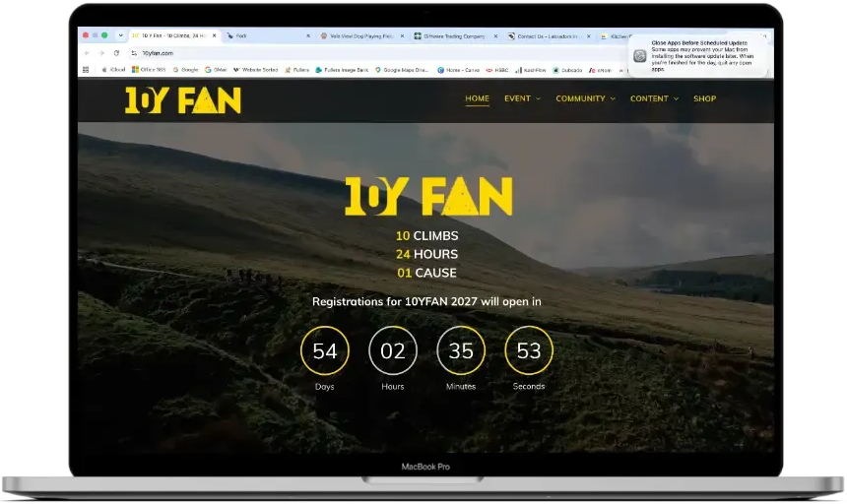Click the 'Registrations for 10YFAN 2027 will open in' text
Screen dimensions: 847x504
[x=426, y=301]
